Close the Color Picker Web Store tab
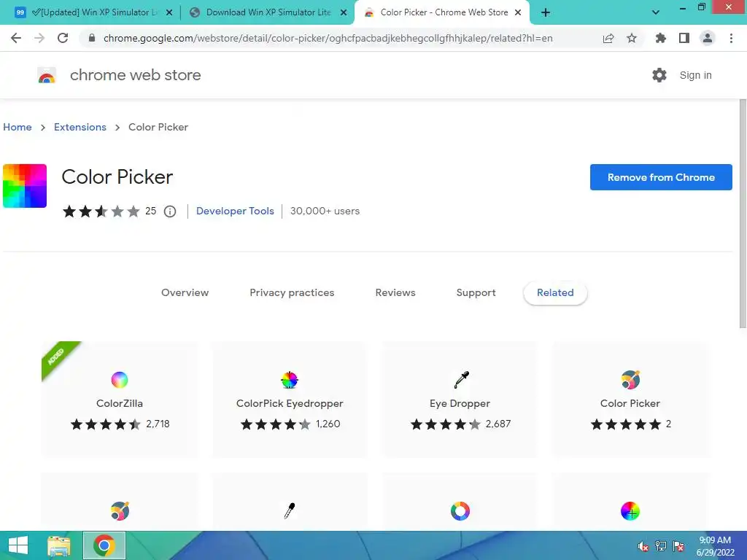The width and height of the screenshot is (747, 560). [518, 12]
